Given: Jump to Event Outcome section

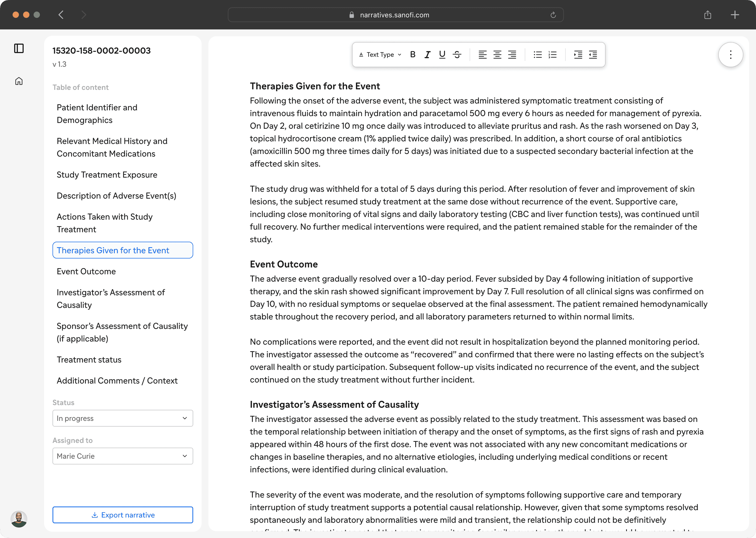Looking at the screenshot, I should [x=86, y=271].
